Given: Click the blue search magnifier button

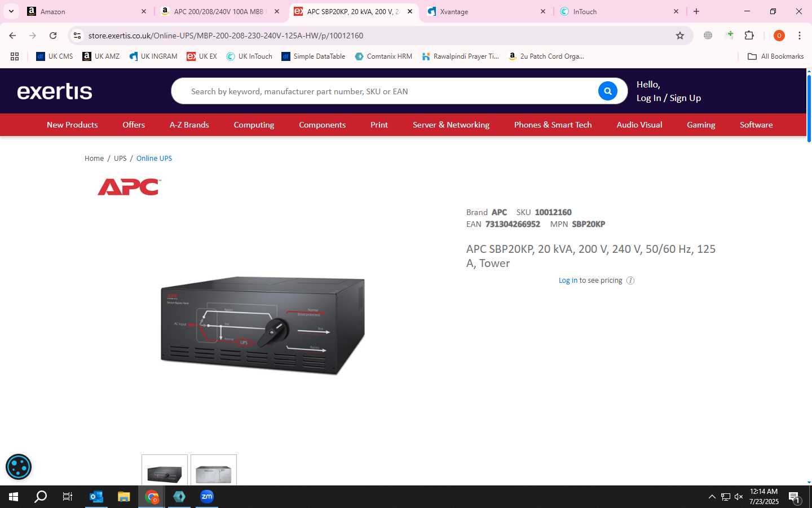Looking at the screenshot, I should point(607,91).
